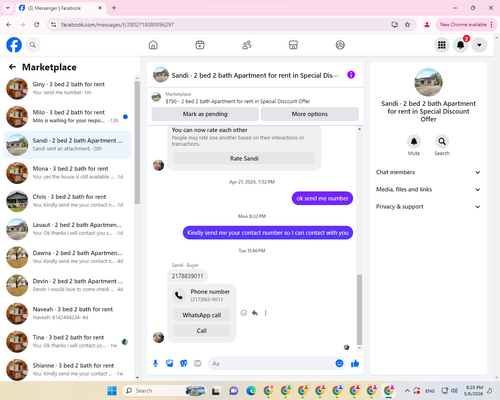The image size is (500, 400).
Task: Open the Chrome tab search dropdown arrow
Action: click(8, 8)
